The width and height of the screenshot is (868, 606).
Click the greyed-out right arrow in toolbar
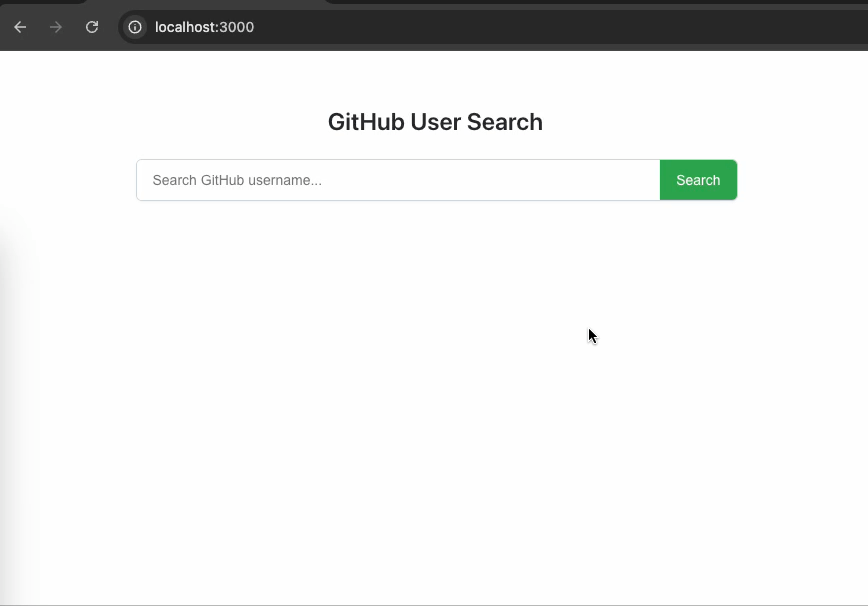point(56,27)
